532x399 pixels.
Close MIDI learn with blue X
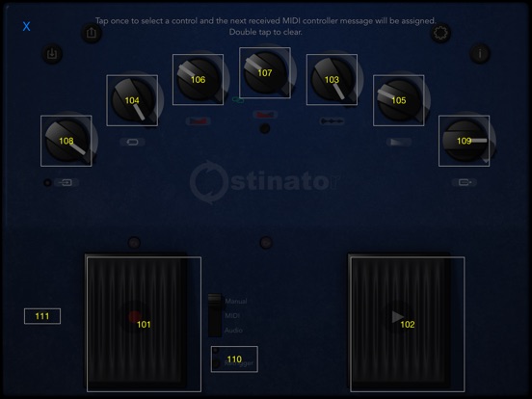click(x=26, y=26)
